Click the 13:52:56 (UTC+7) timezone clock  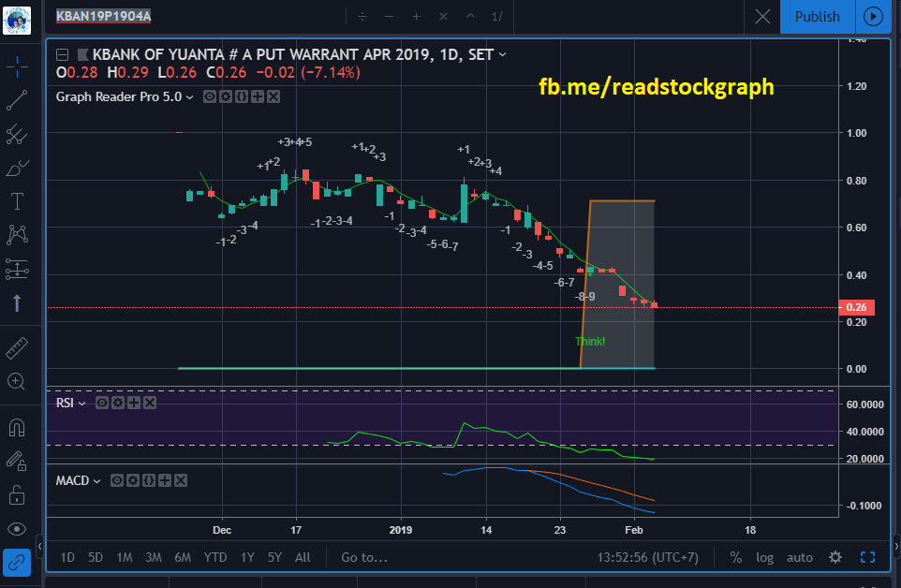click(x=647, y=557)
